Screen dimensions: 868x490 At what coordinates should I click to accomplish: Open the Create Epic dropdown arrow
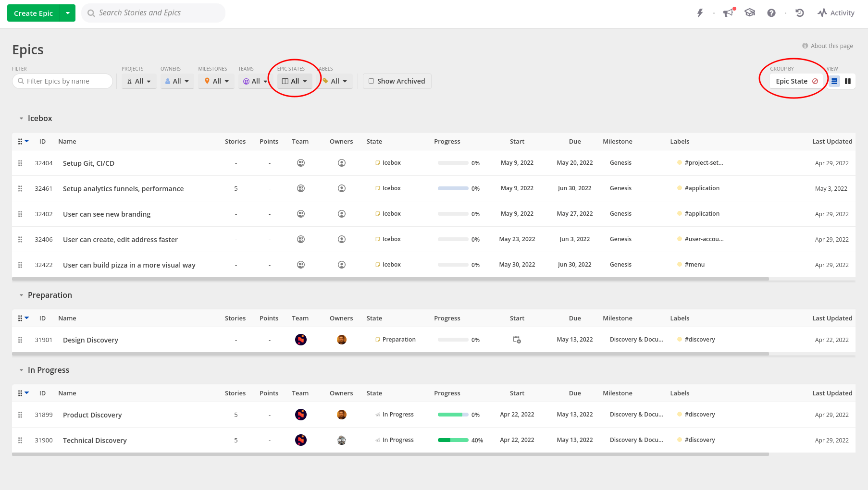68,13
